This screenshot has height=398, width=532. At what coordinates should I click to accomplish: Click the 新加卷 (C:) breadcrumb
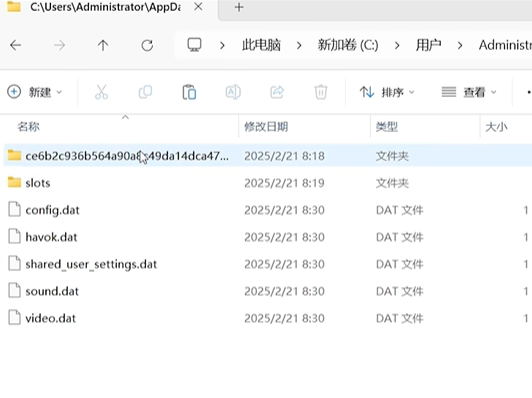(348, 45)
